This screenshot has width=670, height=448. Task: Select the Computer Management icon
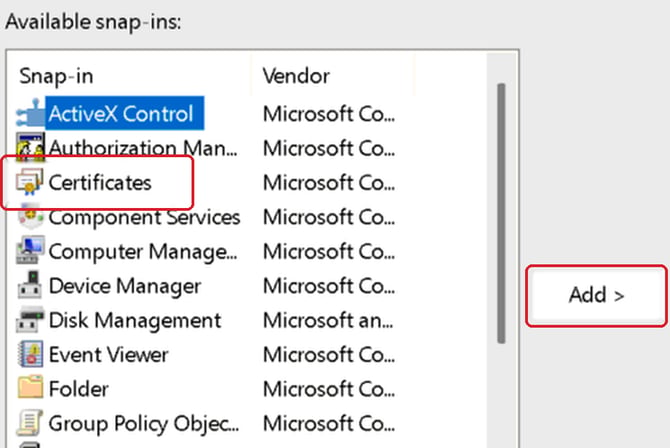pyautogui.click(x=30, y=251)
